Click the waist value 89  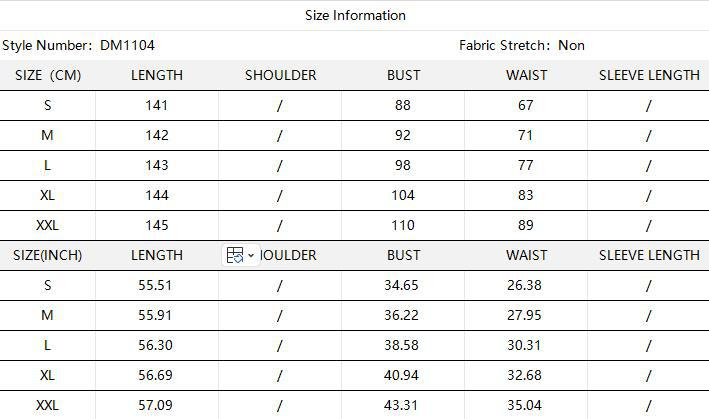526,225
